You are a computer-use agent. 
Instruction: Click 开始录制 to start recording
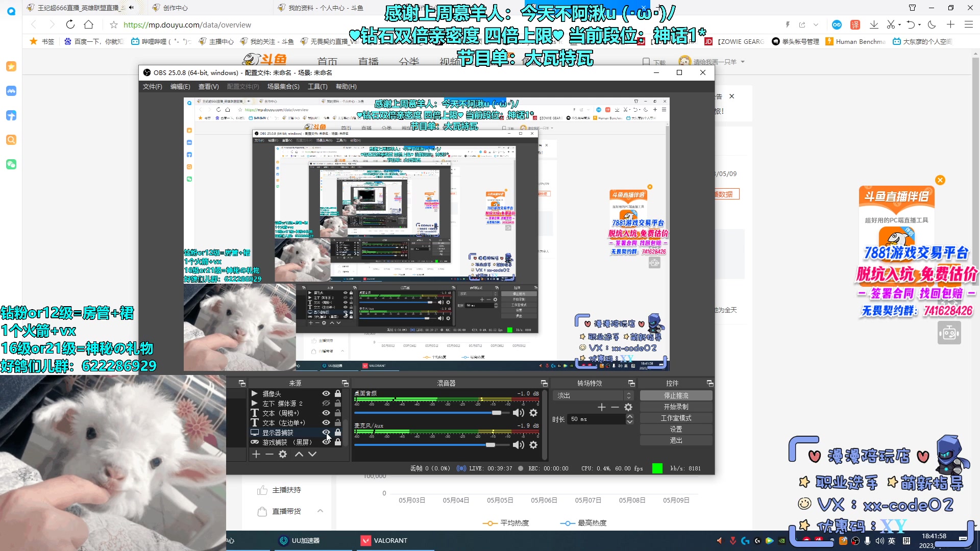(676, 407)
